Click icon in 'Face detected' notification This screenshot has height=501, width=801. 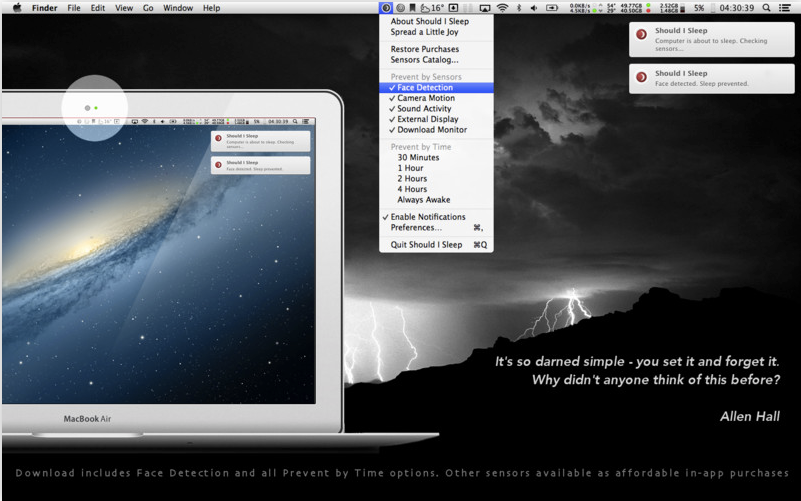click(x=641, y=77)
